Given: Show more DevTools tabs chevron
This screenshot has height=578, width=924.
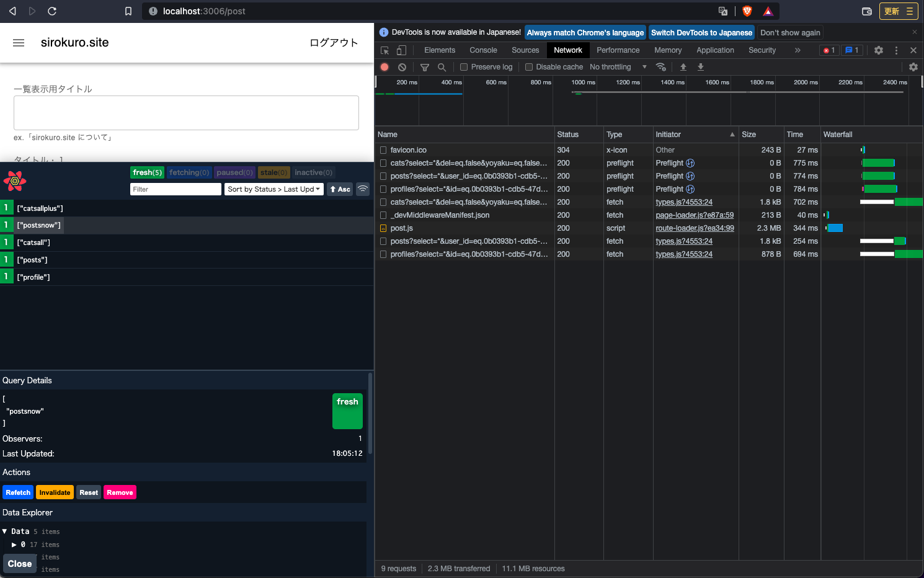Looking at the screenshot, I should coord(797,50).
